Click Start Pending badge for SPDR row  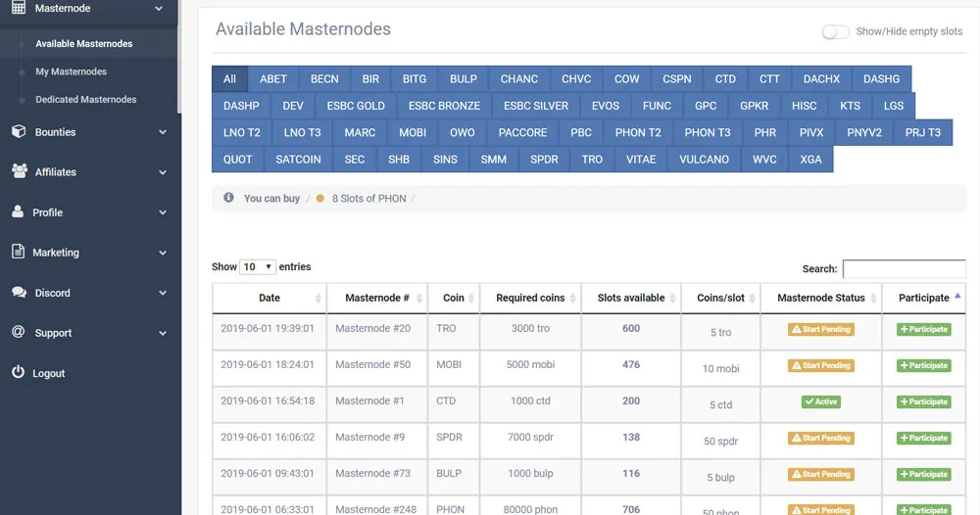point(820,438)
